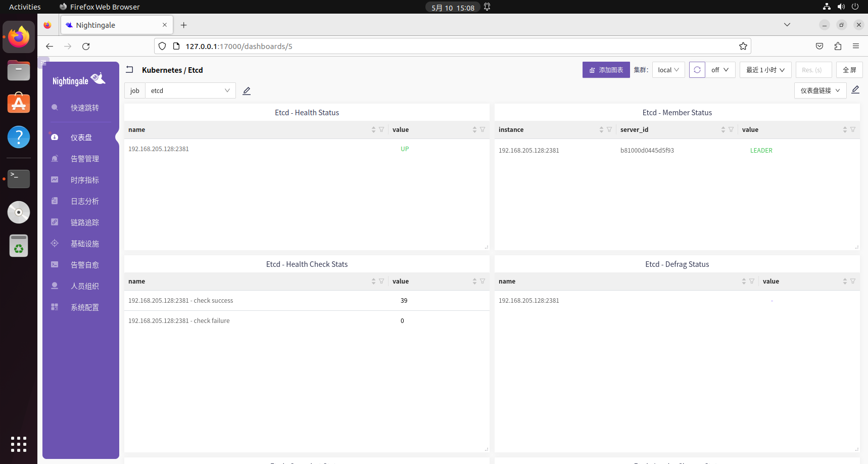Open auto-refresh off interval dropdown
The image size is (868, 464).
(720, 70)
